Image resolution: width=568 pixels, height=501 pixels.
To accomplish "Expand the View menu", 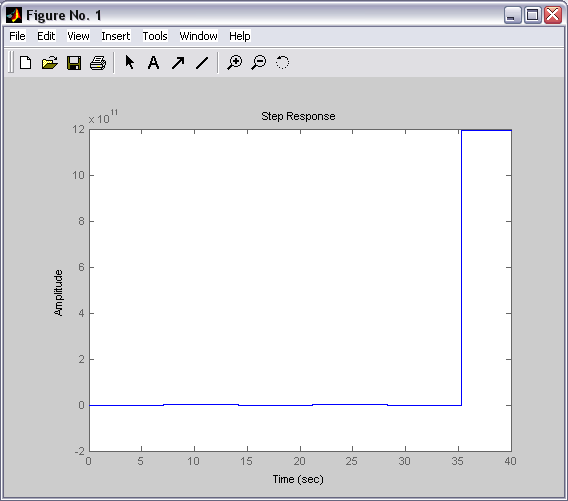I will tap(78, 36).
